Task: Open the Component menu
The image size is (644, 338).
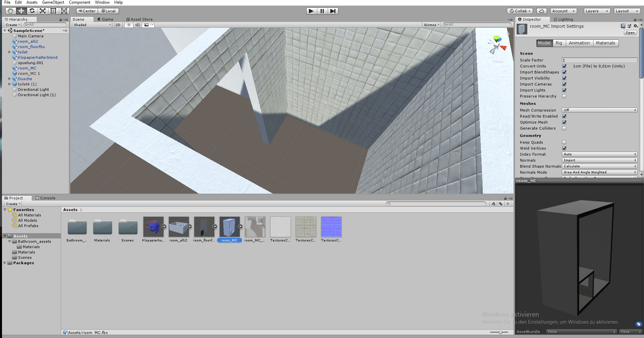Action: 80,2
